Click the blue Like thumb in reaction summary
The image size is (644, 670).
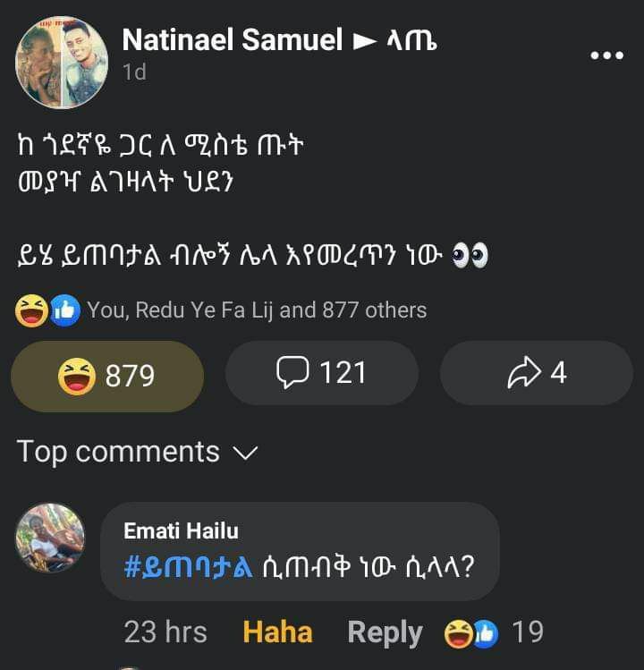coord(65,310)
